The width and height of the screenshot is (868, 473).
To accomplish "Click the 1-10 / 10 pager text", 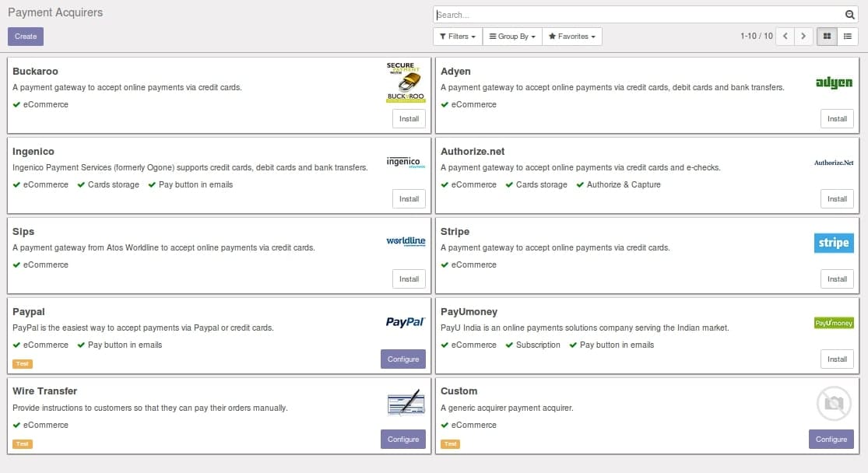I will [x=756, y=36].
